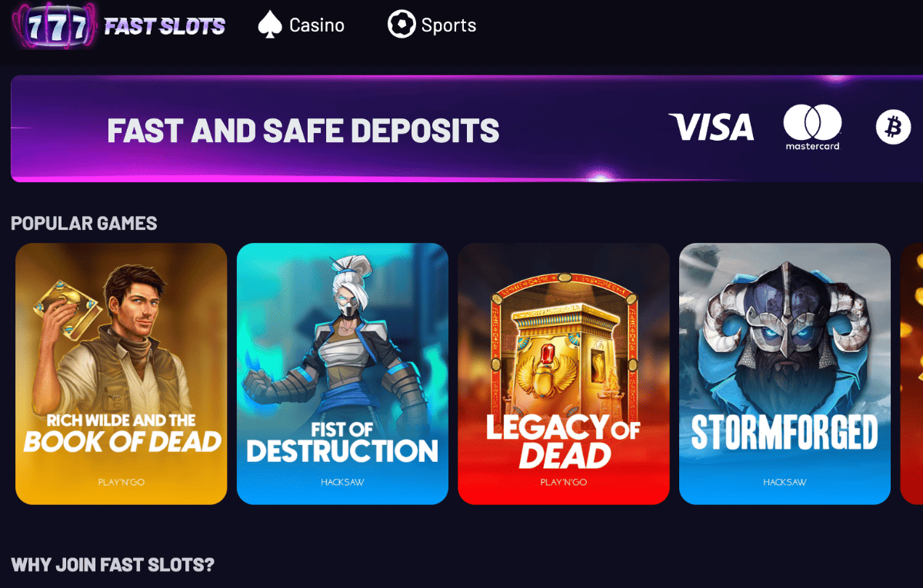Viewport: 923px width, 588px height.
Task: Click Hacksaw label on Stormforged tile
Action: coord(785,483)
